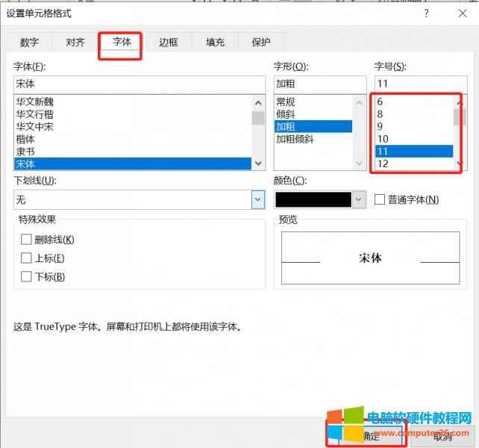Viewport: 479px width, 448px height.
Task: Toggle the 下标 subscript checkbox
Action: click(x=26, y=277)
